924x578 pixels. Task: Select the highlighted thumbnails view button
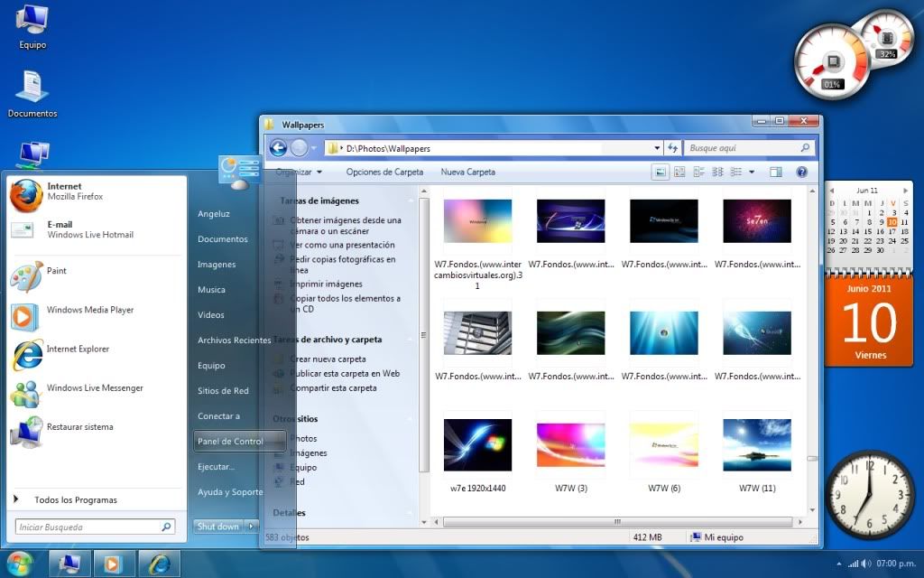pos(660,172)
